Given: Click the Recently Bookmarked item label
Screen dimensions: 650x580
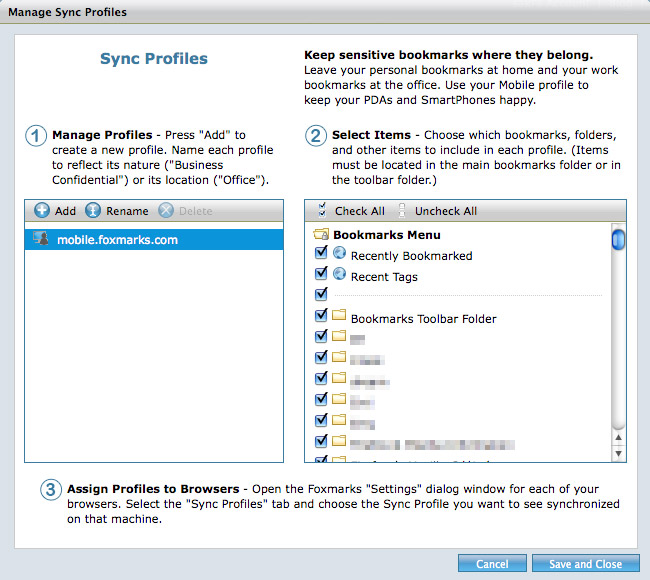Looking at the screenshot, I should (x=412, y=256).
